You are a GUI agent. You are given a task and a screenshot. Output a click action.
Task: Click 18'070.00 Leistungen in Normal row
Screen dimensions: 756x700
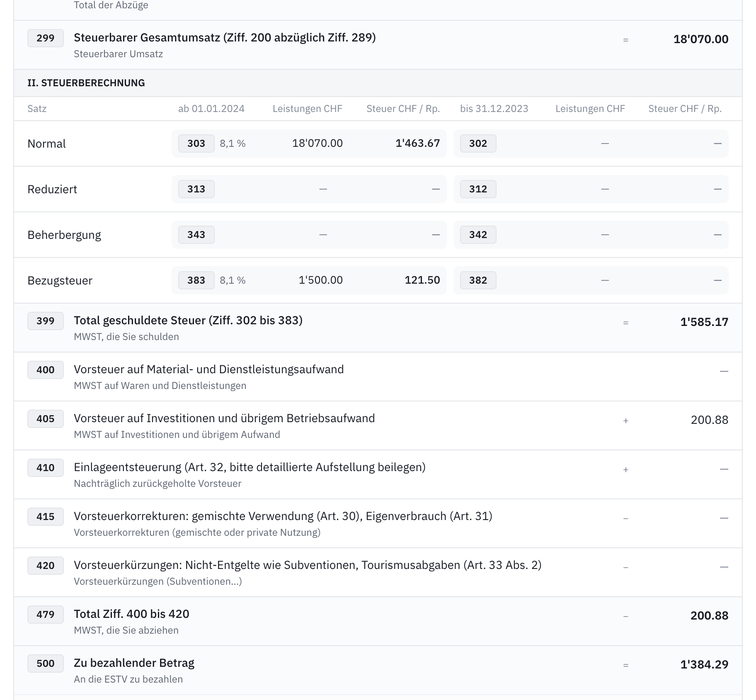pos(317,143)
